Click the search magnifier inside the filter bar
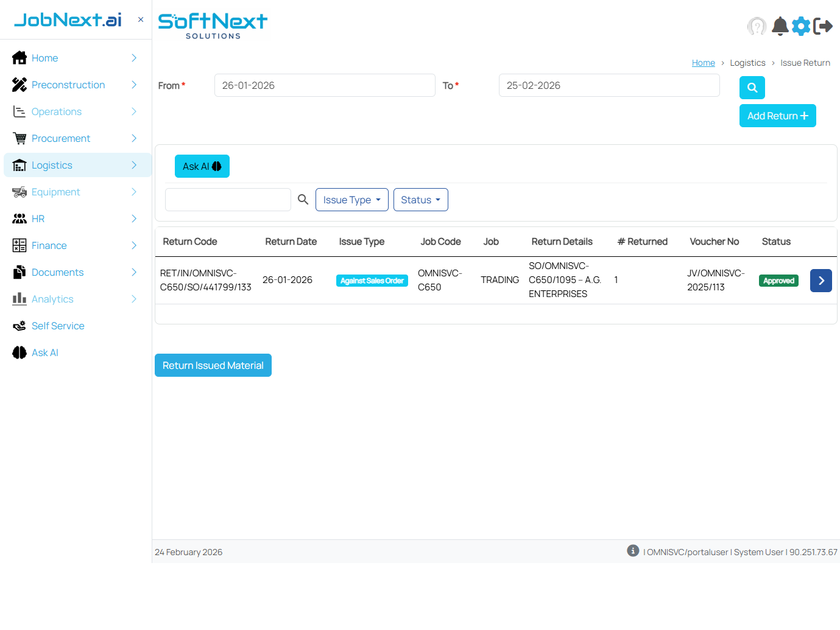This screenshot has width=840, height=630. point(303,199)
